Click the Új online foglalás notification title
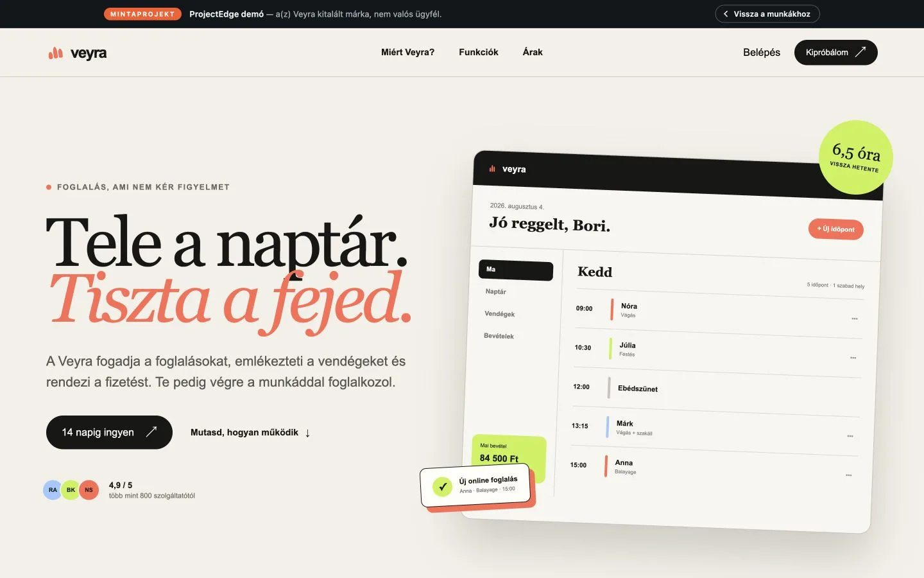924x578 pixels. tap(488, 480)
